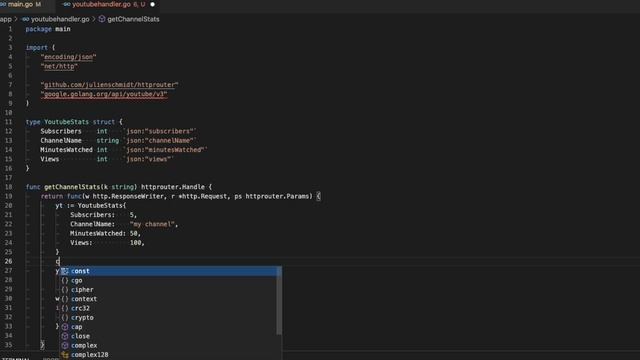Click the function icon beside close
This screenshot has height=360, width=640.
(64, 336)
